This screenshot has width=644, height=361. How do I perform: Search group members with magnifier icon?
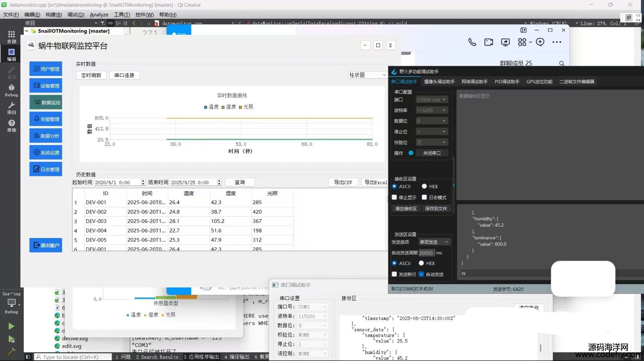tap(561, 63)
